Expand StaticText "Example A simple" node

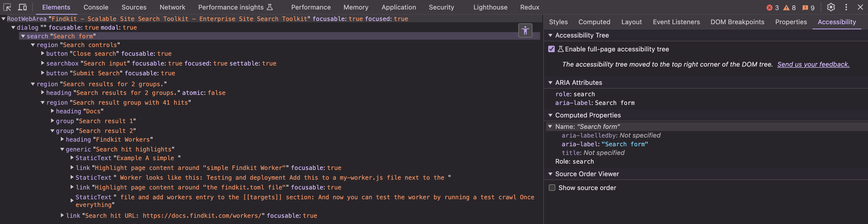[72, 158]
